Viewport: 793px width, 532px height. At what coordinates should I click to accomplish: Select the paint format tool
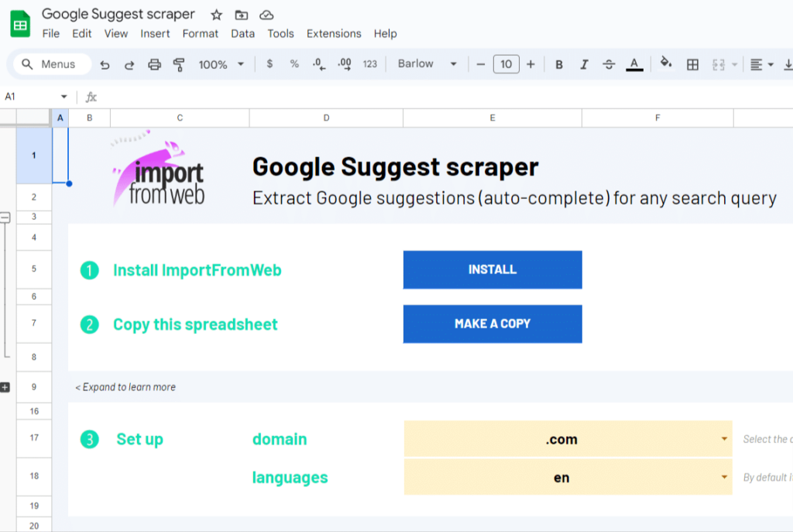[179, 64]
